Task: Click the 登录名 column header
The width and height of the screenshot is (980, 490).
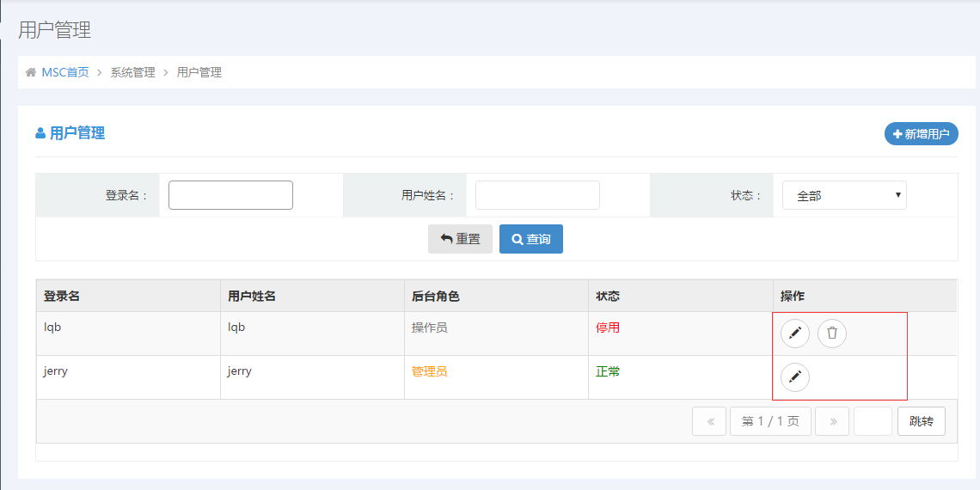Action: click(x=62, y=296)
